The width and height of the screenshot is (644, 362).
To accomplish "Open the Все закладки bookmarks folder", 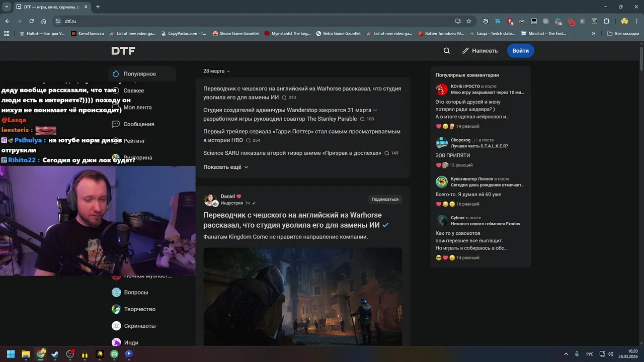I will 623,34.
